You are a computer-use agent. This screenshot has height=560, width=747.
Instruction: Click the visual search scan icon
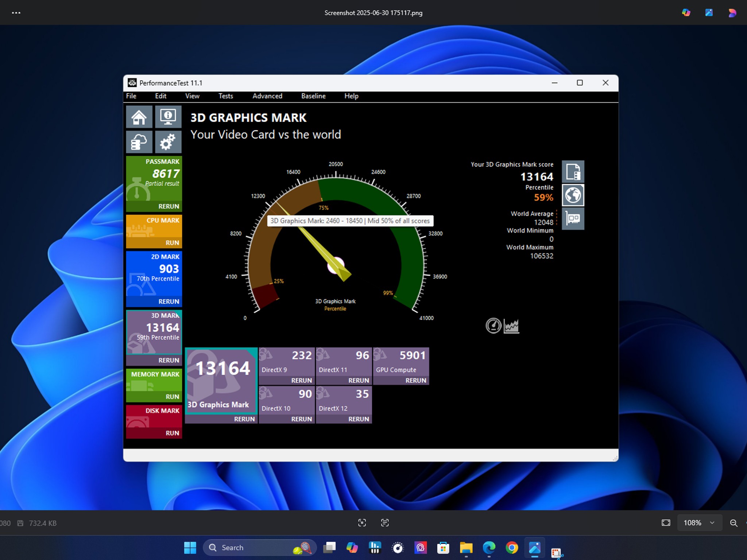362,523
